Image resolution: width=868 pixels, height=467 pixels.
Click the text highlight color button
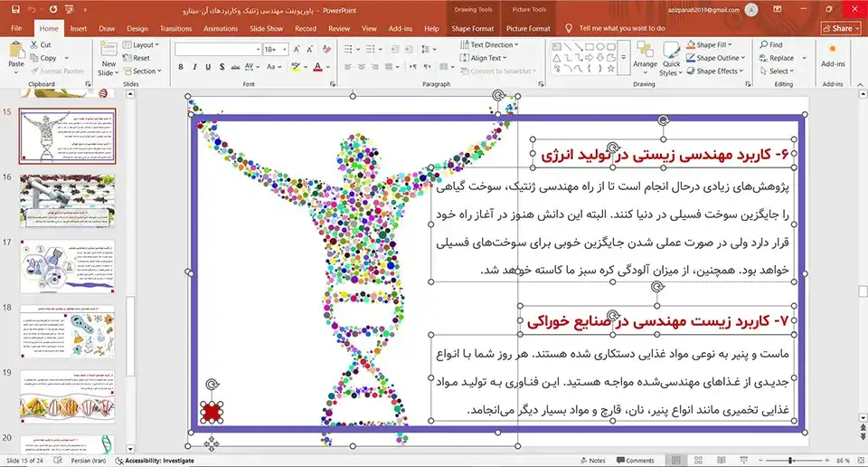tap(297, 67)
